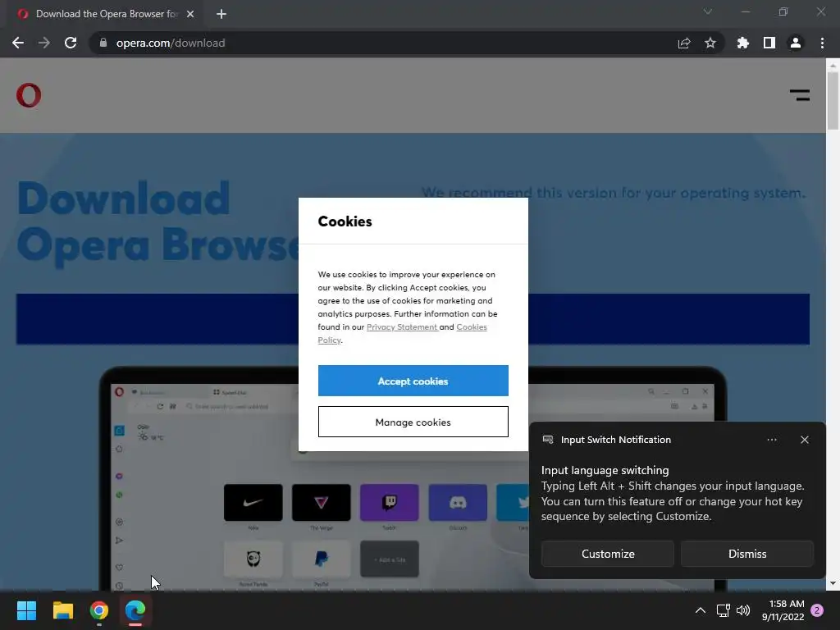
Task: Open the Windows Start menu
Action: click(x=26, y=610)
